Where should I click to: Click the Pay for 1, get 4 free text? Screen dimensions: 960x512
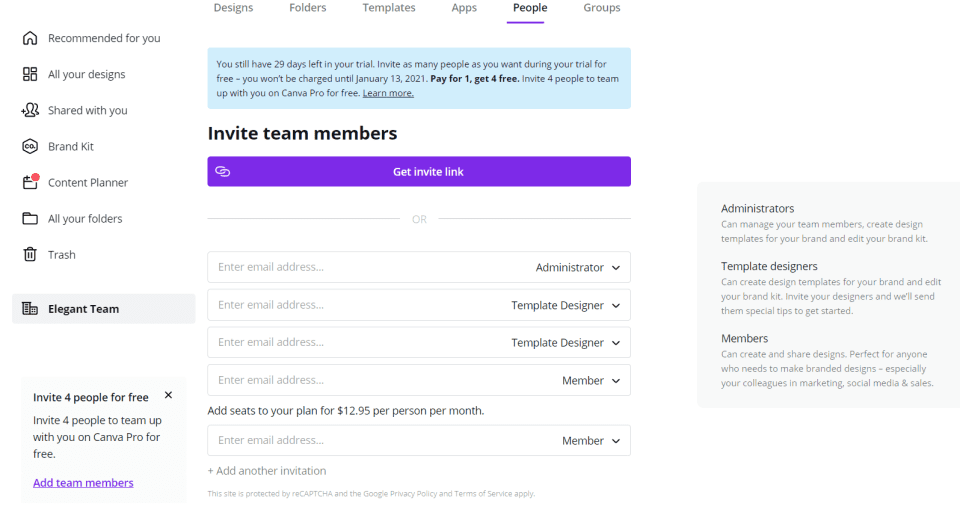[x=474, y=78]
